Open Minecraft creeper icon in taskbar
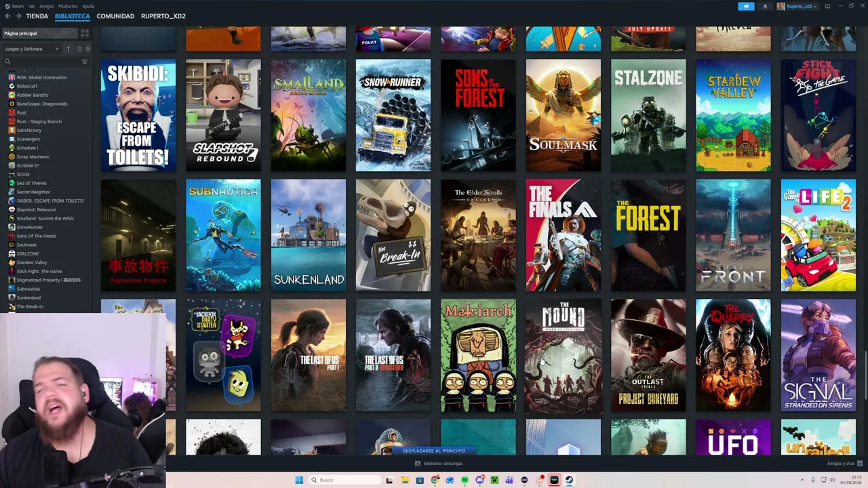Image resolution: width=868 pixels, height=488 pixels. pos(494,480)
